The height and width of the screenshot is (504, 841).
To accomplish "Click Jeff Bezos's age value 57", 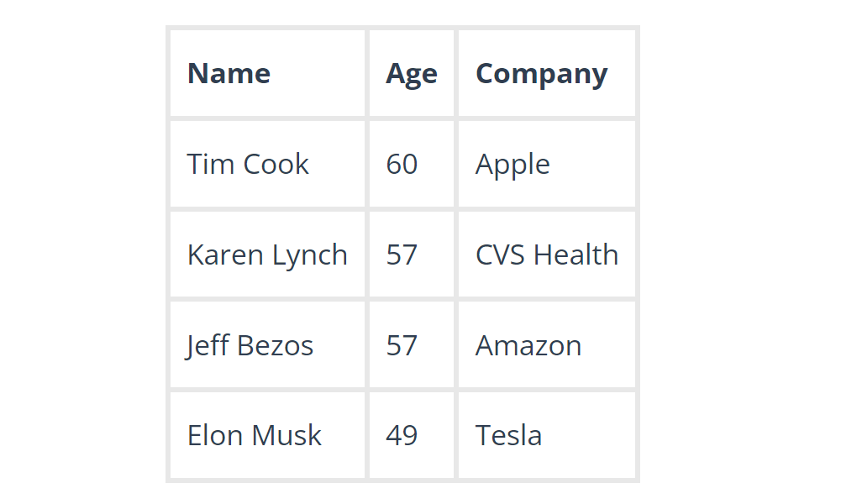I will coord(402,345).
